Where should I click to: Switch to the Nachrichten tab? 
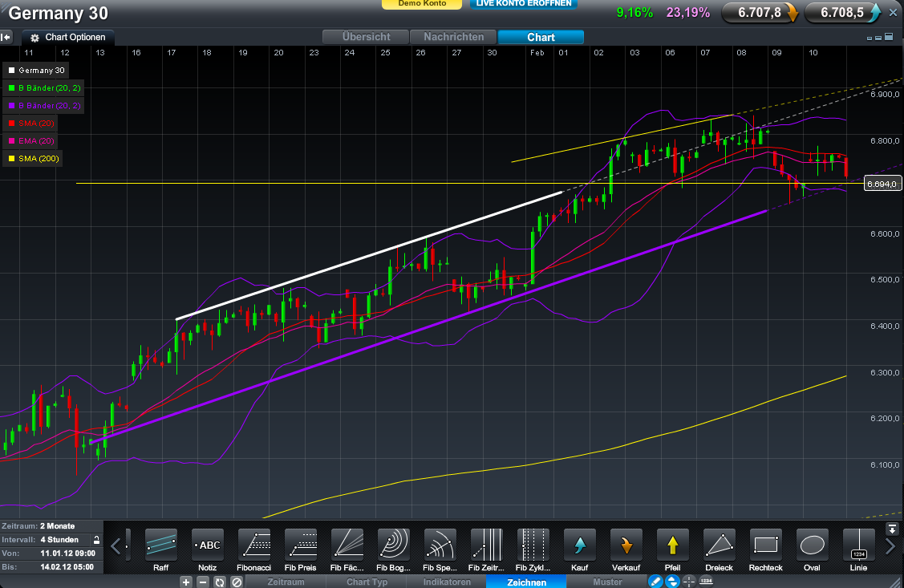(454, 37)
